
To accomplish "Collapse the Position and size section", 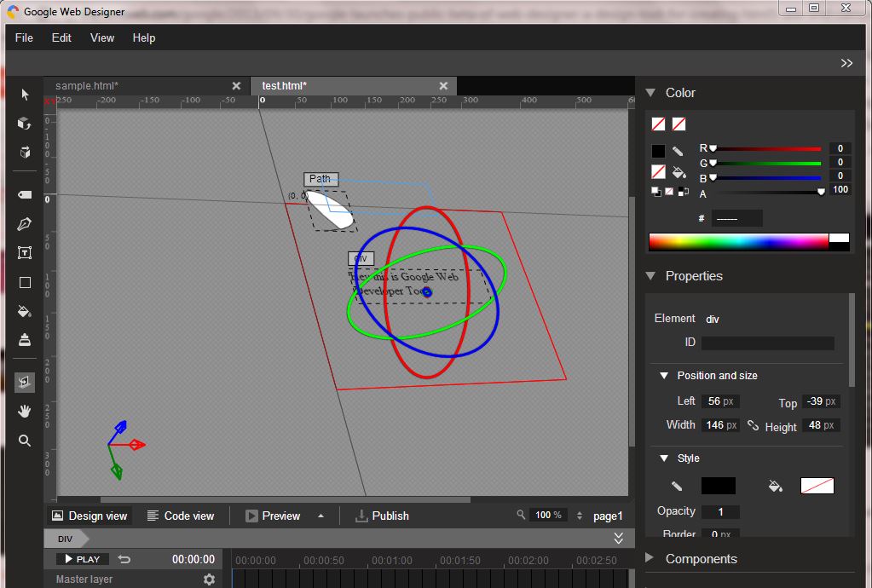I will point(663,376).
